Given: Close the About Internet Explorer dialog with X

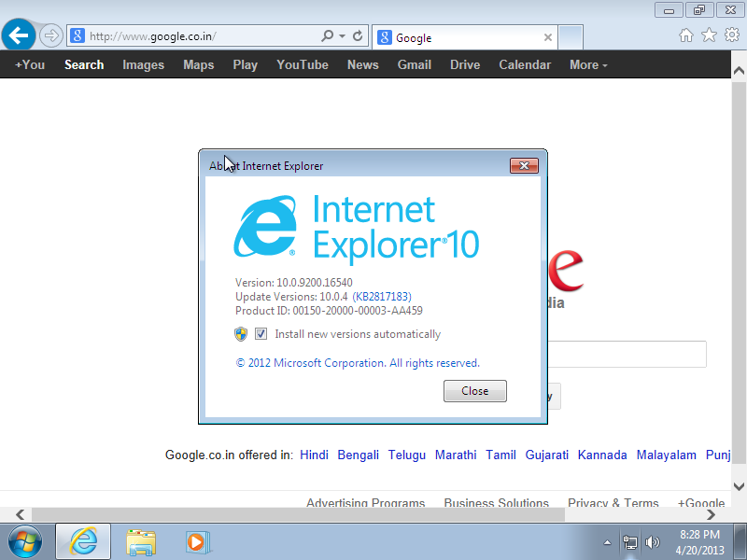Looking at the screenshot, I should (524, 166).
